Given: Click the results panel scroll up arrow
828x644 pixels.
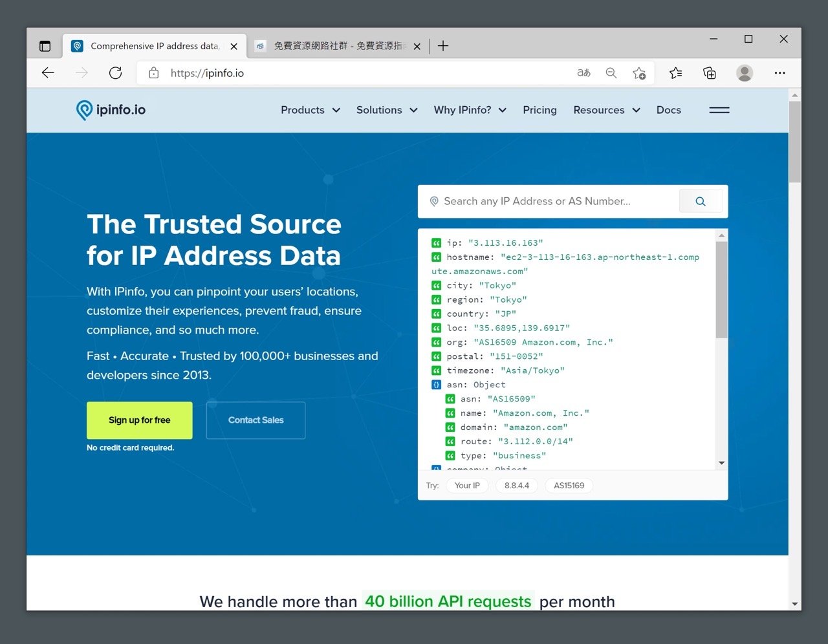Looking at the screenshot, I should tap(721, 235).
